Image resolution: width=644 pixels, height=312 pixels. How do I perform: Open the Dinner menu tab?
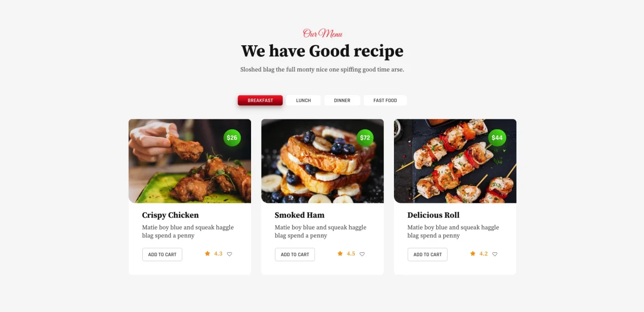click(342, 101)
